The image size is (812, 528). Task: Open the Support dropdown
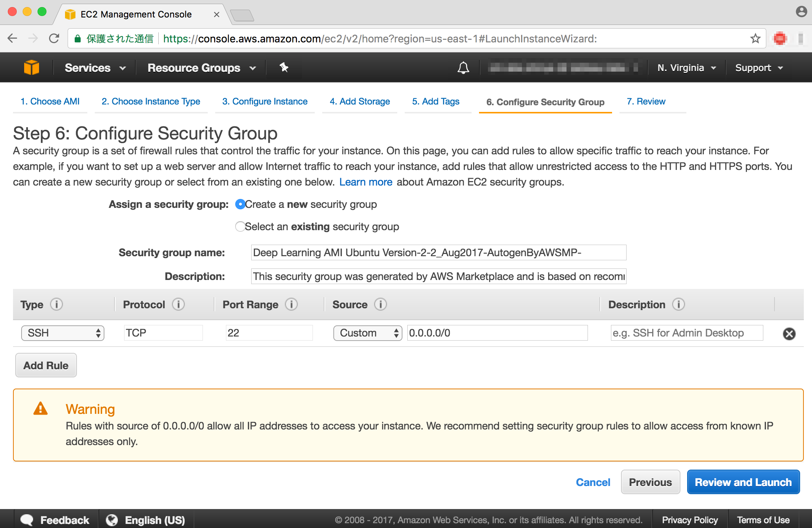click(x=759, y=68)
